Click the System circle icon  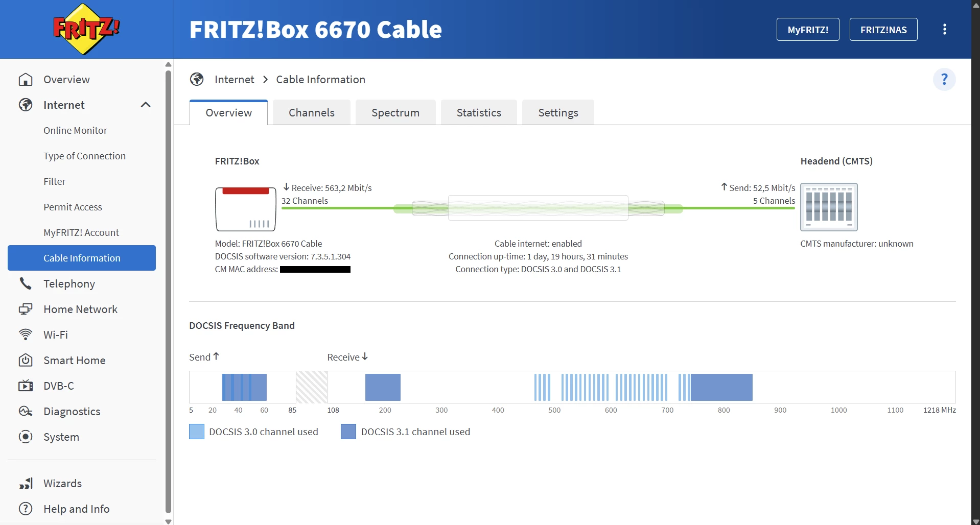click(x=26, y=437)
